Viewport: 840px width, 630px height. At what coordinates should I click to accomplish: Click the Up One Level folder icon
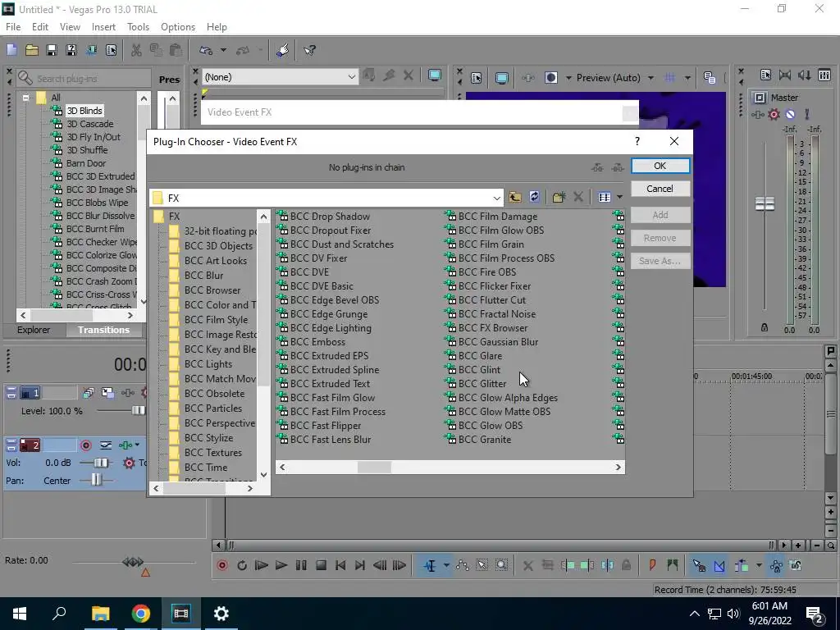(515, 197)
